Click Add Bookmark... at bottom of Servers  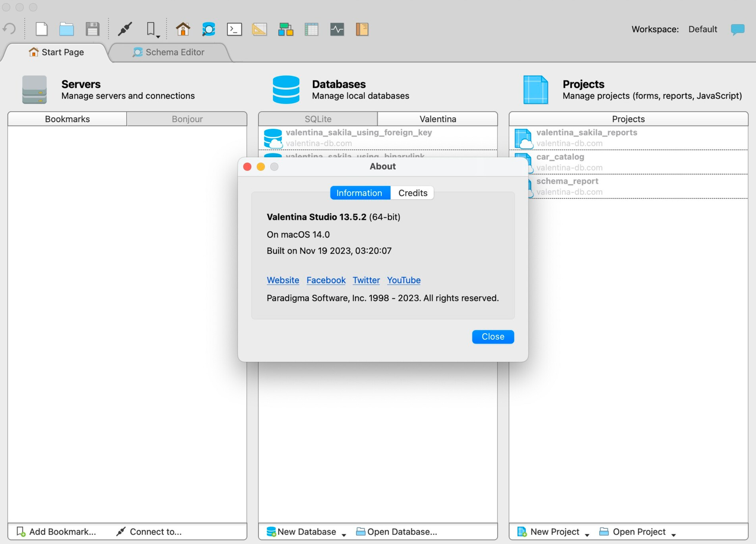click(x=56, y=531)
